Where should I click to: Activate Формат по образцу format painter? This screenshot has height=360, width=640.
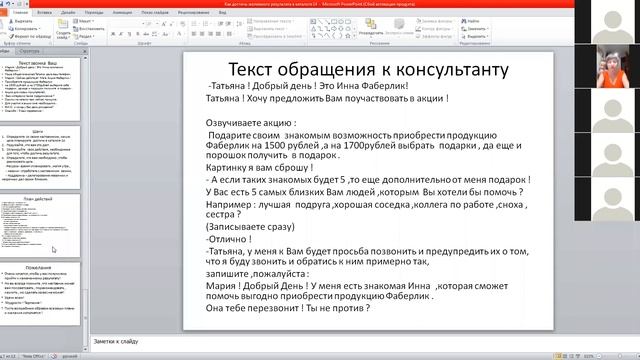[30, 36]
